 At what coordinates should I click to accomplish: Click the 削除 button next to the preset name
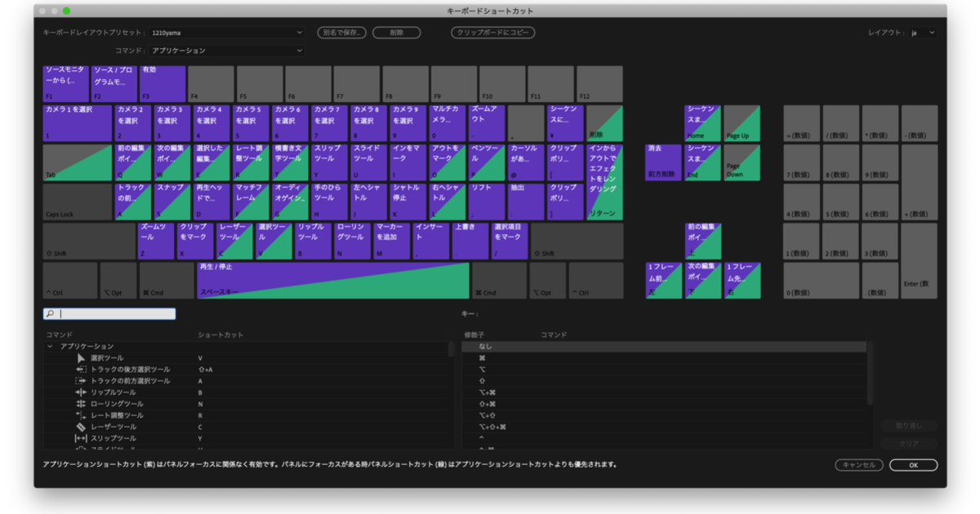(x=396, y=33)
